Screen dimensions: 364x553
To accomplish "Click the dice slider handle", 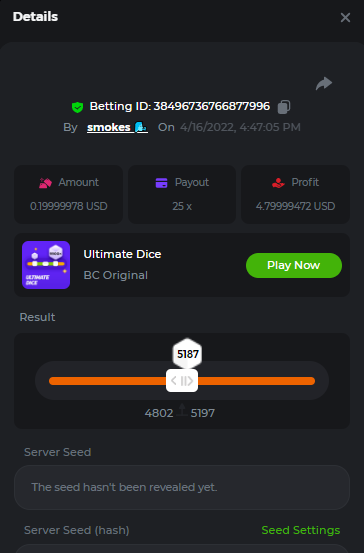I will pos(182,381).
